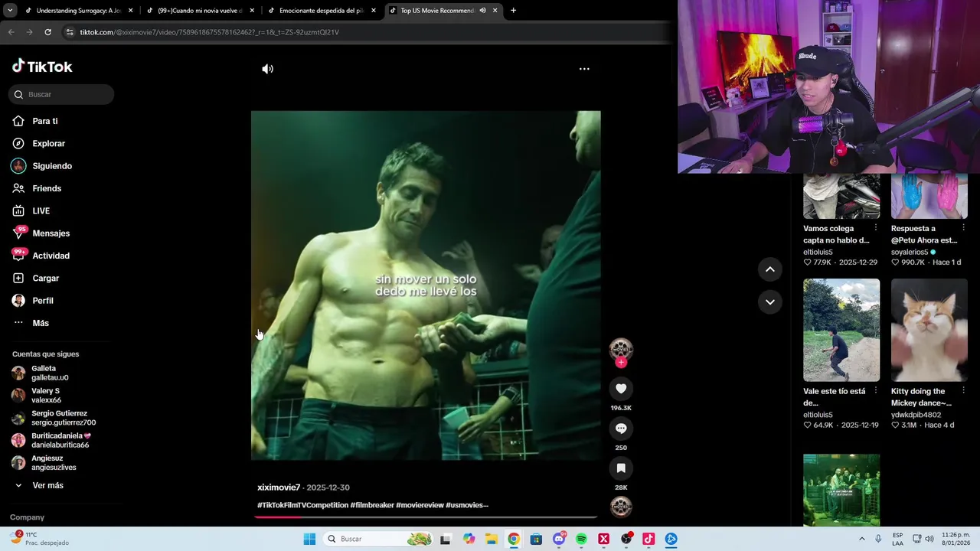
Task: Open ydwkdpib4802 creator link
Action: 916,415
